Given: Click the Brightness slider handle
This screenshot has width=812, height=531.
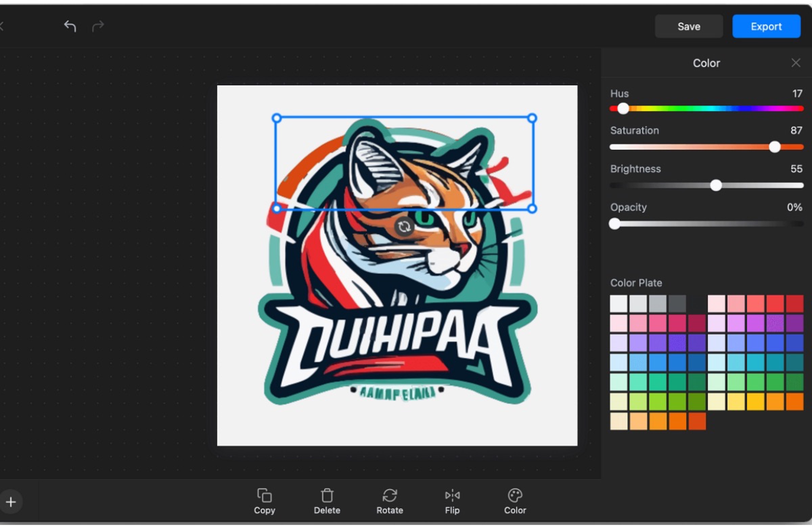Looking at the screenshot, I should [716, 186].
